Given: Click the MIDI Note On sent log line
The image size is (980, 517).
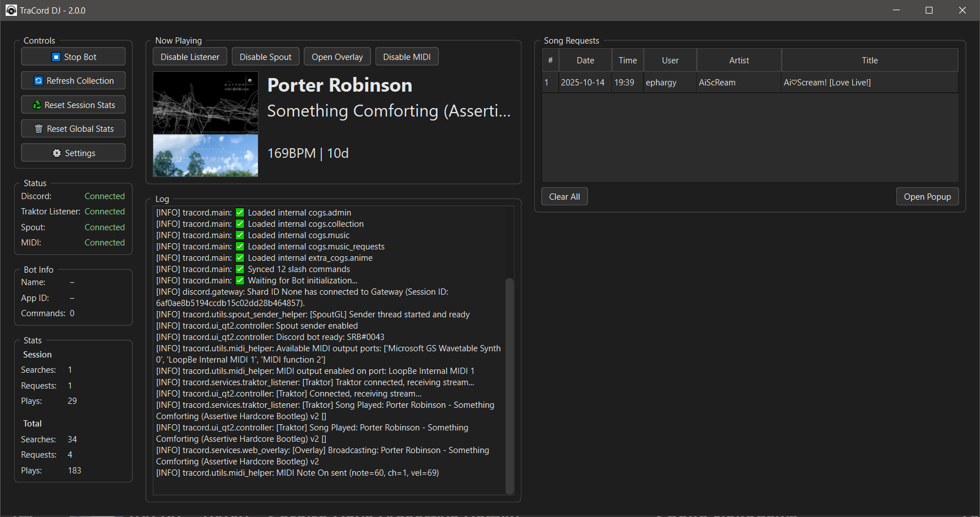Looking at the screenshot, I should (x=297, y=473).
